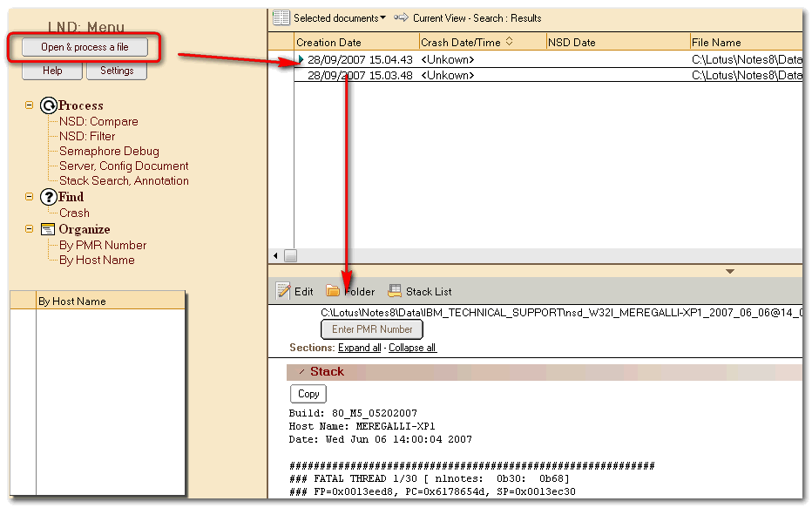Click the Organize list icon
The image size is (812, 508).
(48, 229)
